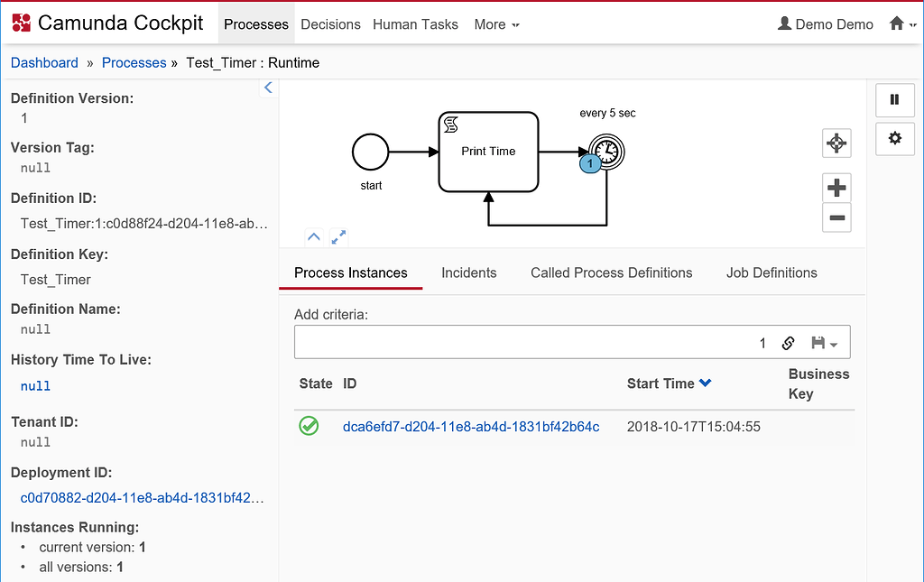Screen dimensions: 924x582
Task: Maximize the diagram with expand arrows icon
Action: 338,237
